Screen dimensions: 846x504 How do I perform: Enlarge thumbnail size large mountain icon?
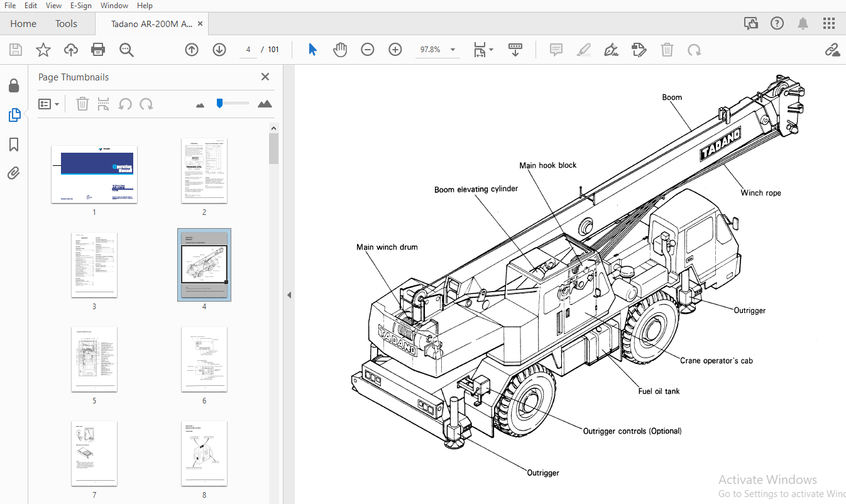pos(265,104)
